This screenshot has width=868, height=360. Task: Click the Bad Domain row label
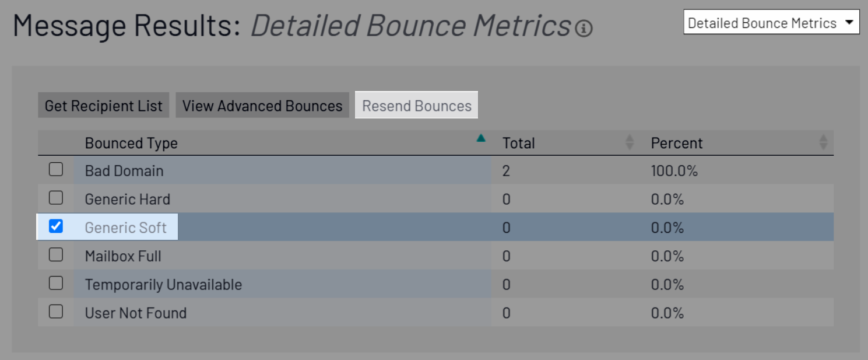click(124, 171)
